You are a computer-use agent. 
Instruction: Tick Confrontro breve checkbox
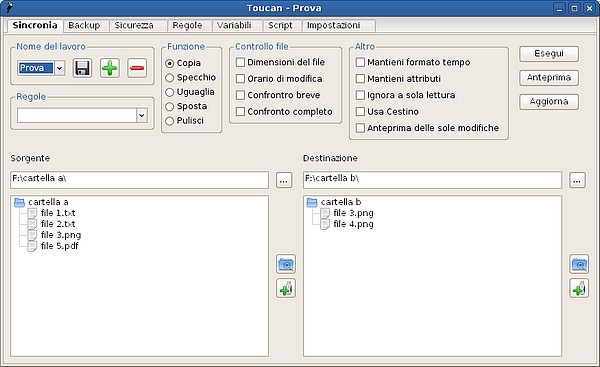click(x=240, y=95)
